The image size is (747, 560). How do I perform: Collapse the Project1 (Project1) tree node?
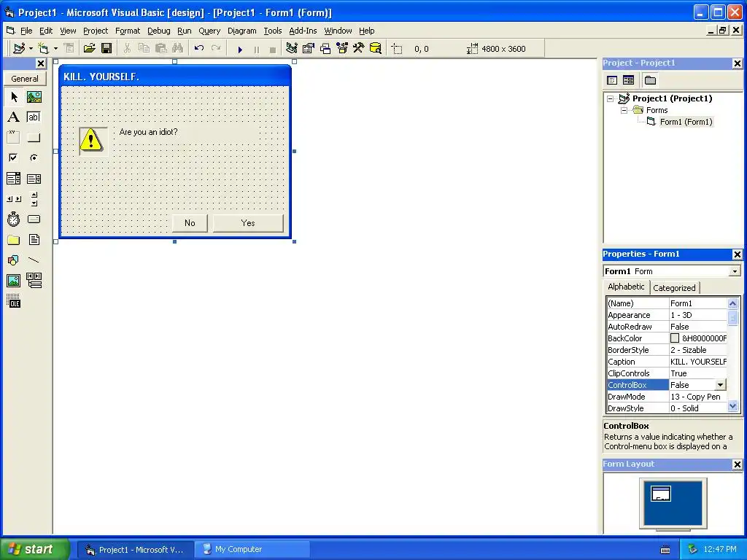click(611, 98)
